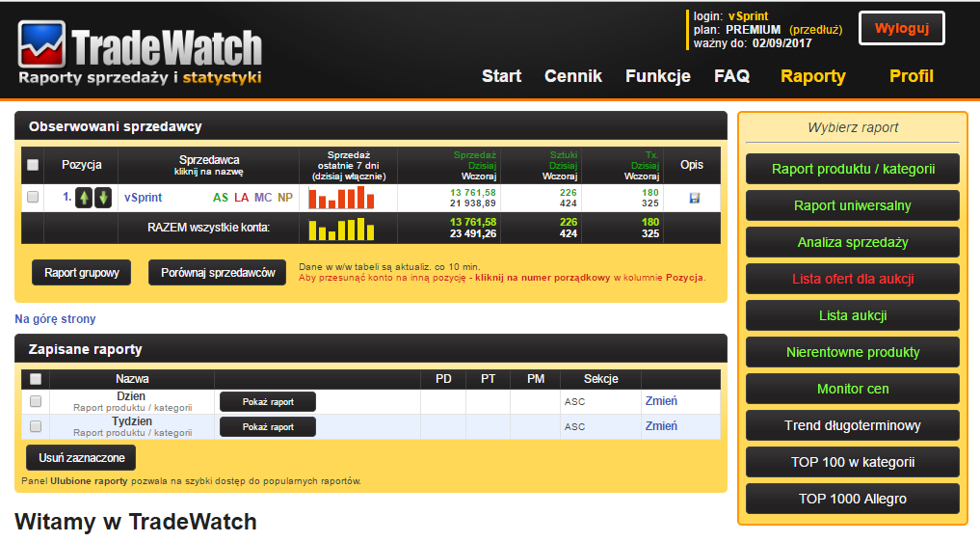Check the vSprint seller row checkbox

coord(33,197)
